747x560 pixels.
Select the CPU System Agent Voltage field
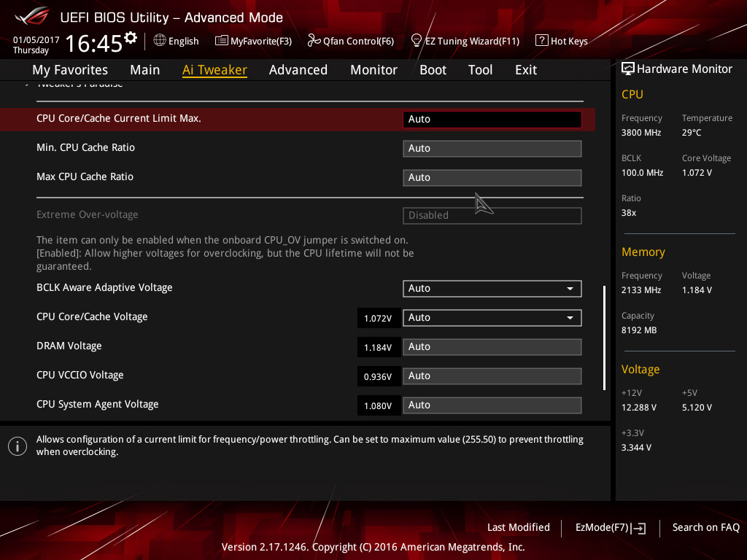492,405
